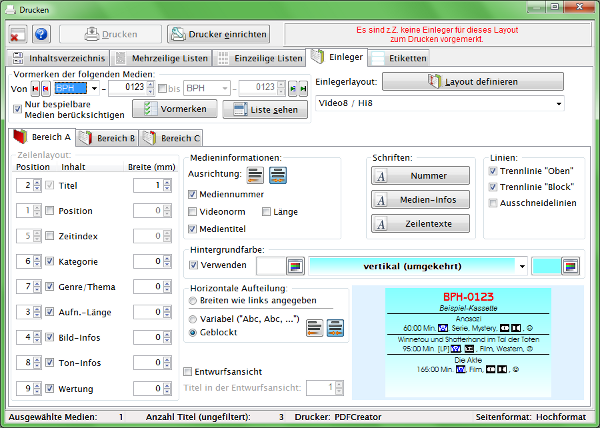Expand the 'vertikal (umgekehrt)' gradient dropdown

tap(521, 266)
